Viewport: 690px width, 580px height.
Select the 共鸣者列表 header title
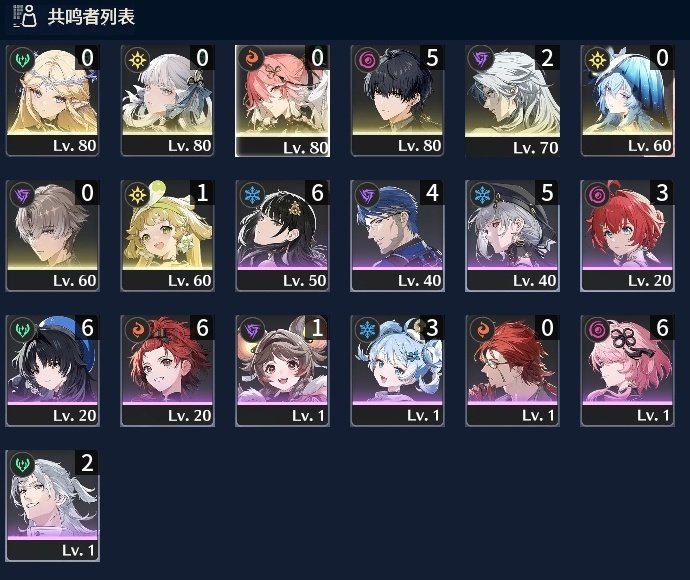91,17
